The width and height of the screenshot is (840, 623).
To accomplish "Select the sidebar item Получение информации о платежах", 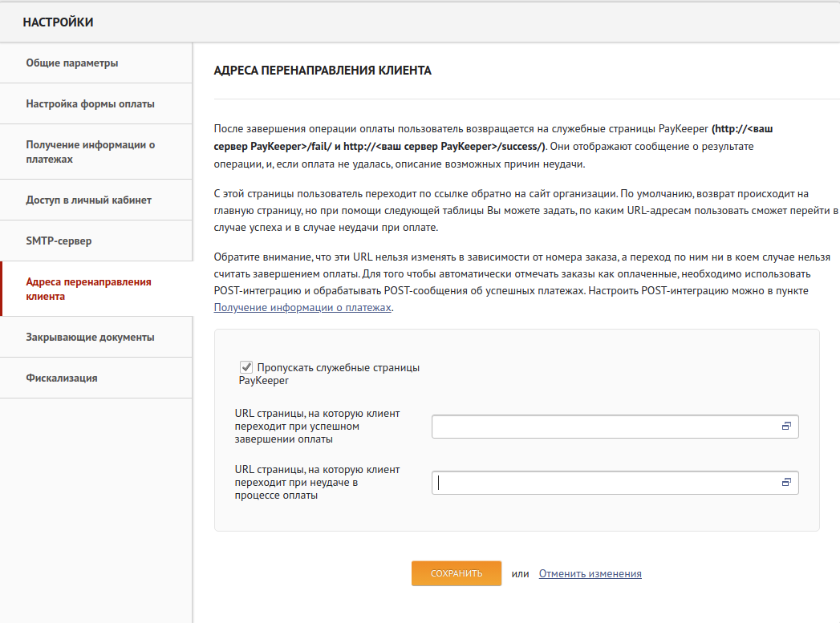I will click(x=90, y=152).
